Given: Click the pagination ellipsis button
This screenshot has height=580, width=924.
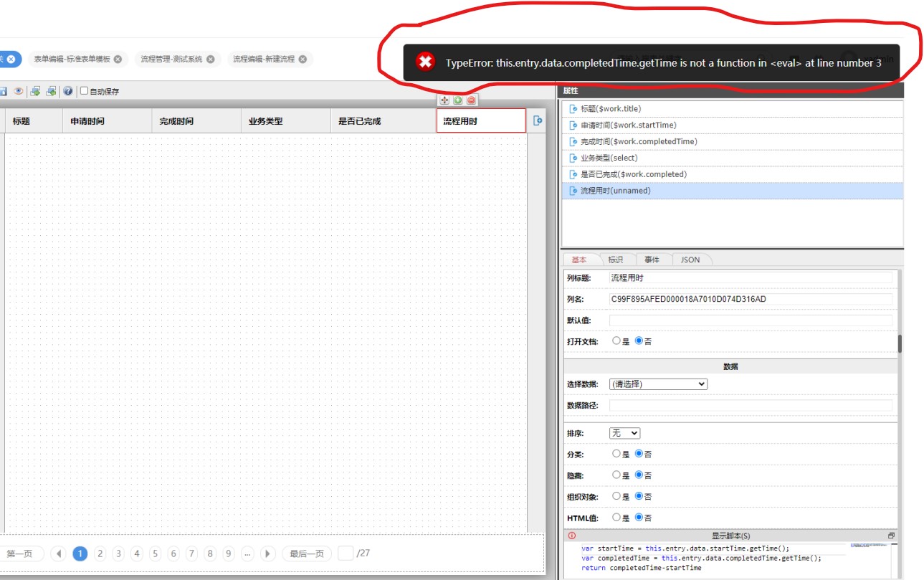Looking at the screenshot, I should (x=247, y=553).
